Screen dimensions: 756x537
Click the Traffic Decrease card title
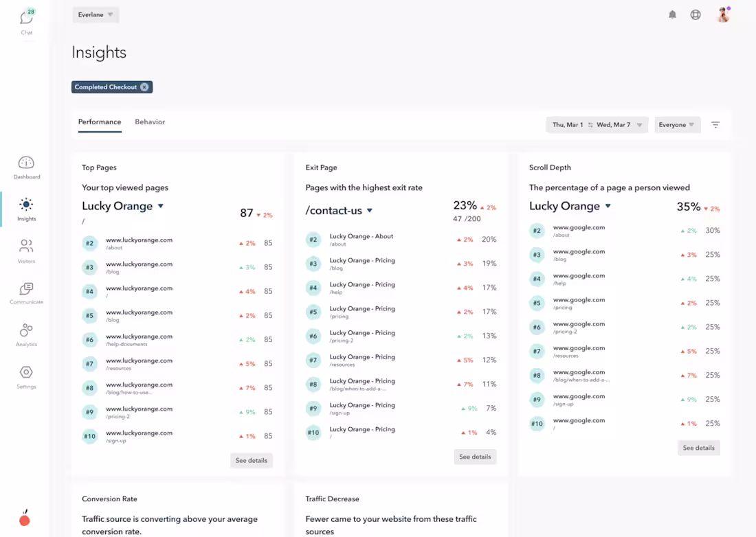[332, 499]
